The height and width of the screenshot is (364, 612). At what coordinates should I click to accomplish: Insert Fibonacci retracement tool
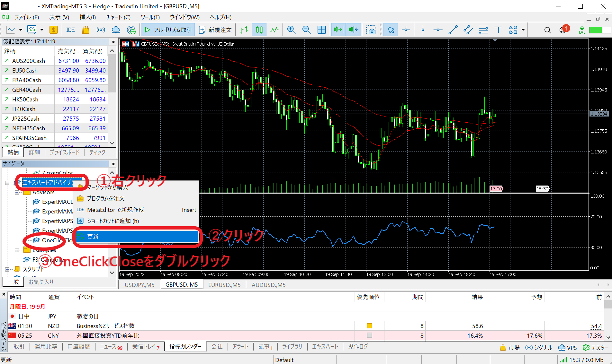click(483, 30)
